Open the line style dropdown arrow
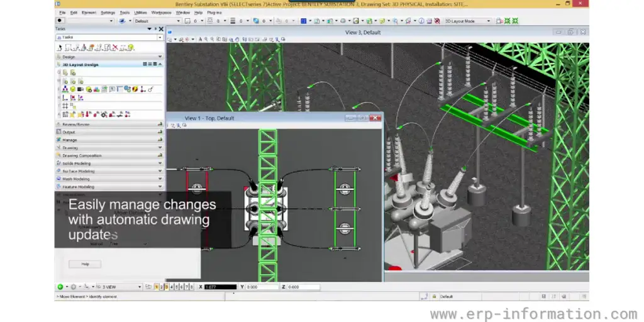Image resolution: width=644 pixels, height=322 pixels. (225, 21)
